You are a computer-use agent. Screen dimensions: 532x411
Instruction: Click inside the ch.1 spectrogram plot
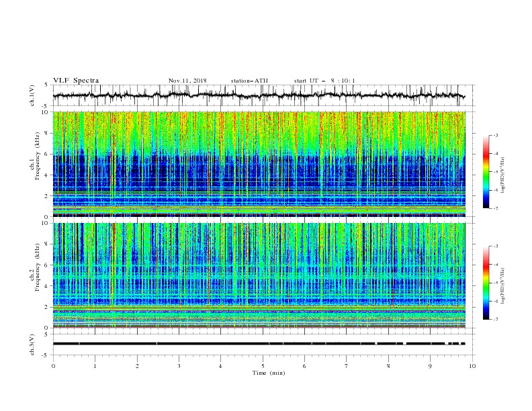259,164
